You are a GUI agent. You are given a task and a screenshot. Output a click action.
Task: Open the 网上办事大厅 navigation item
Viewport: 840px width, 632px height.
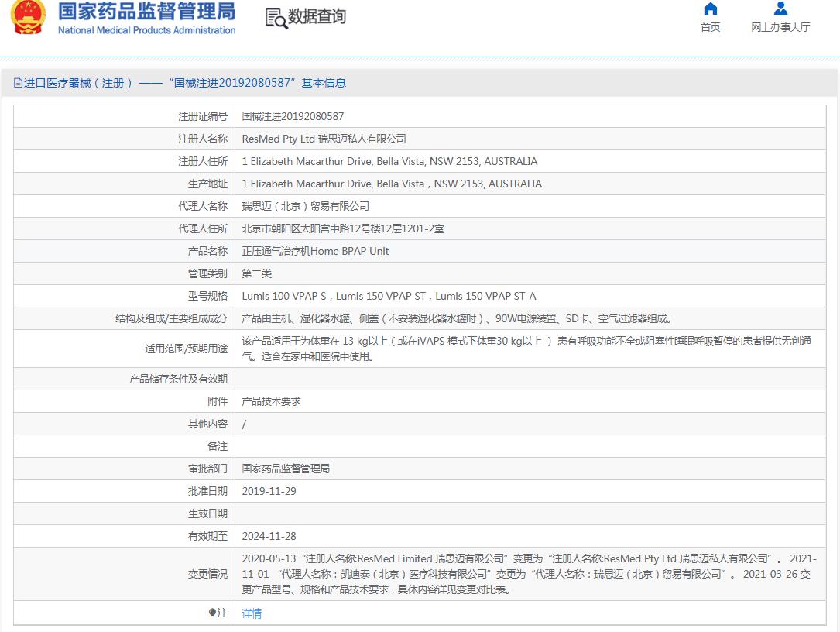point(780,27)
